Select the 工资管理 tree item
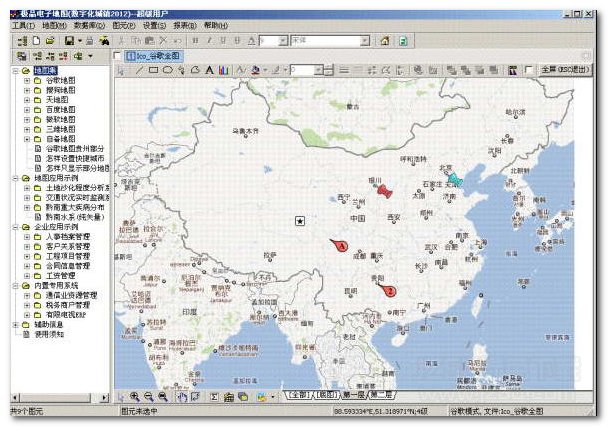608x427 pixels. click(60, 276)
